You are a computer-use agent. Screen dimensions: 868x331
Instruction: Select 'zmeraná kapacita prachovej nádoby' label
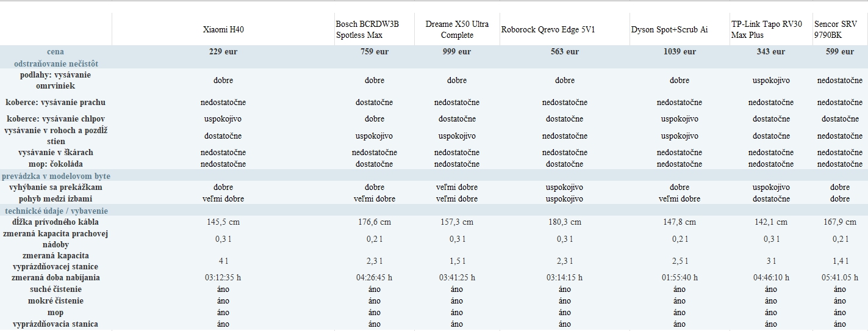[56, 239]
